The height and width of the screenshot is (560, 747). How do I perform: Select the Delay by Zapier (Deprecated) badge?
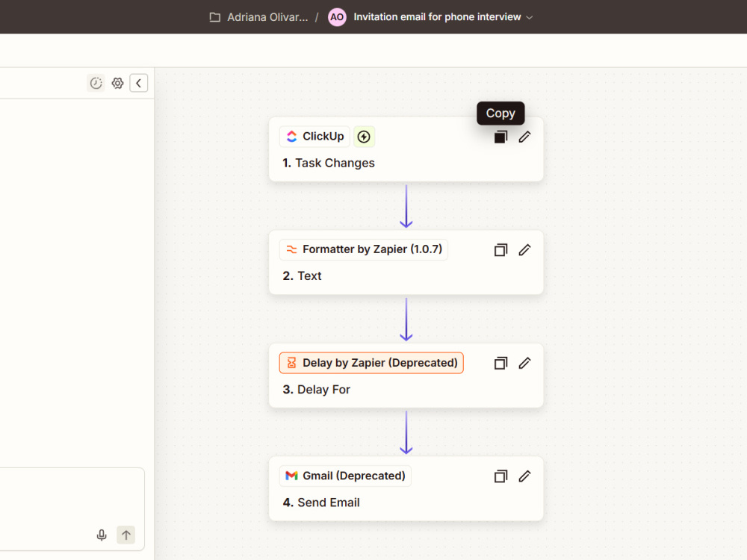tap(371, 363)
